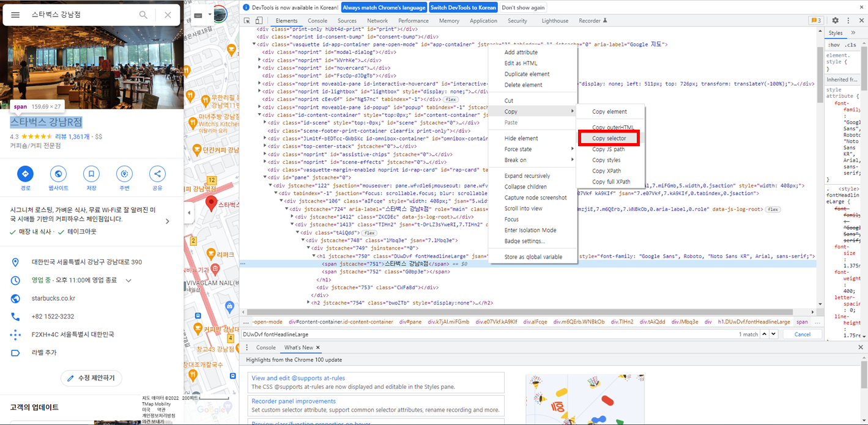Switch to the Lighthouse tab
The height and width of the screenshot is (425, 868).
(x=555, y=21)
